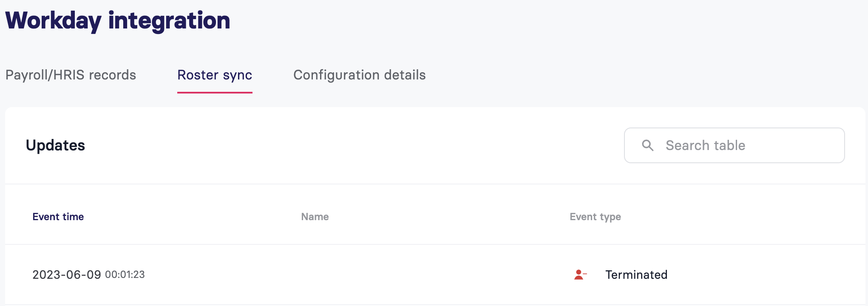Click the red terminated user icon

pos(580,275)
